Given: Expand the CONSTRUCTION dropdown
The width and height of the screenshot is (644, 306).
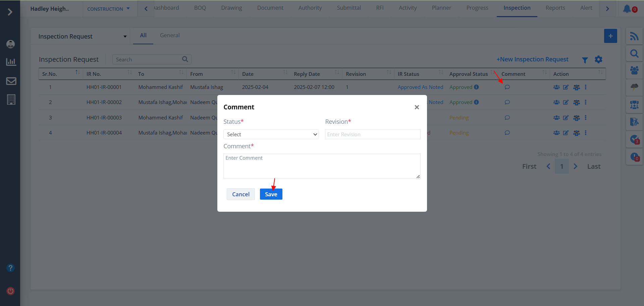Looking at the screenshot, I should 108,9.
